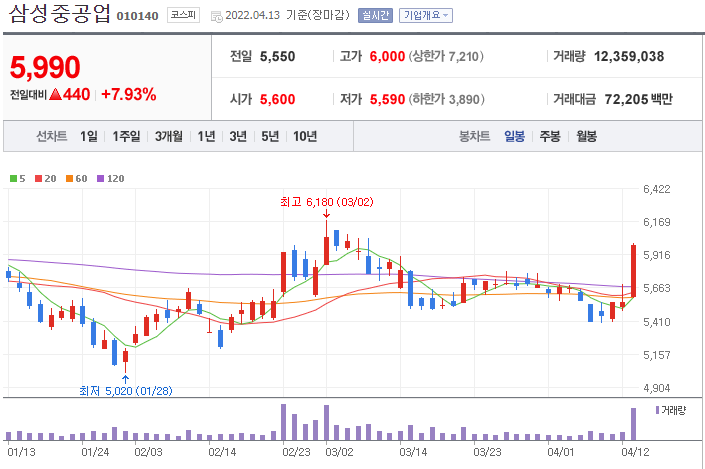
Task: Select the 1주일 line chart tab
Action: pyautogui.click(x=126, y=136)
